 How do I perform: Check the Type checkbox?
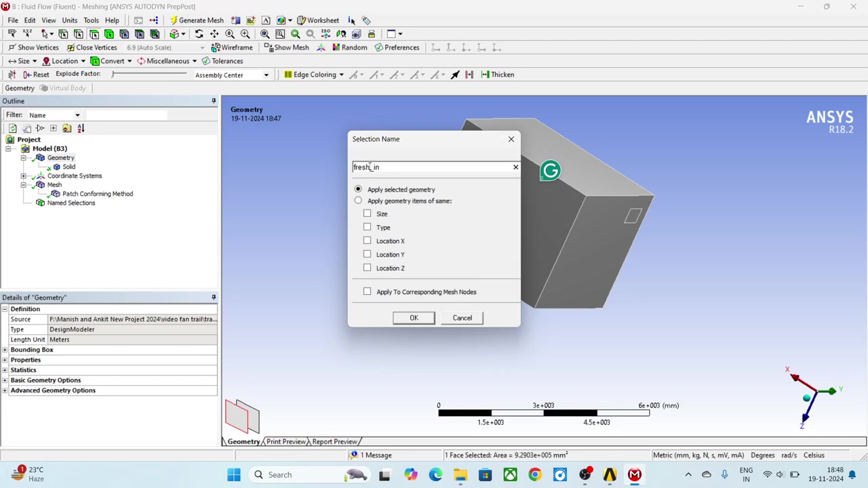[x=367, y=227]
